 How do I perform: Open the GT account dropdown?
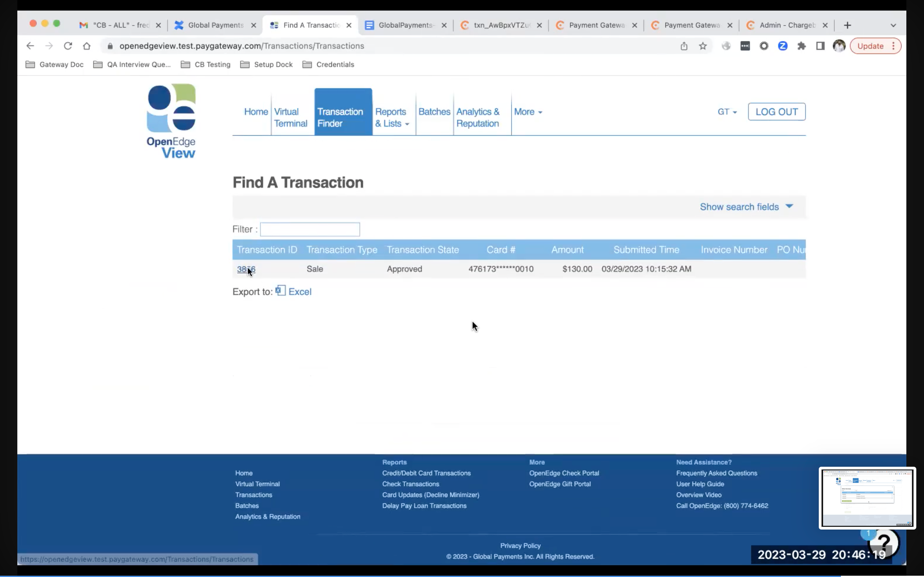pos(727,112)
